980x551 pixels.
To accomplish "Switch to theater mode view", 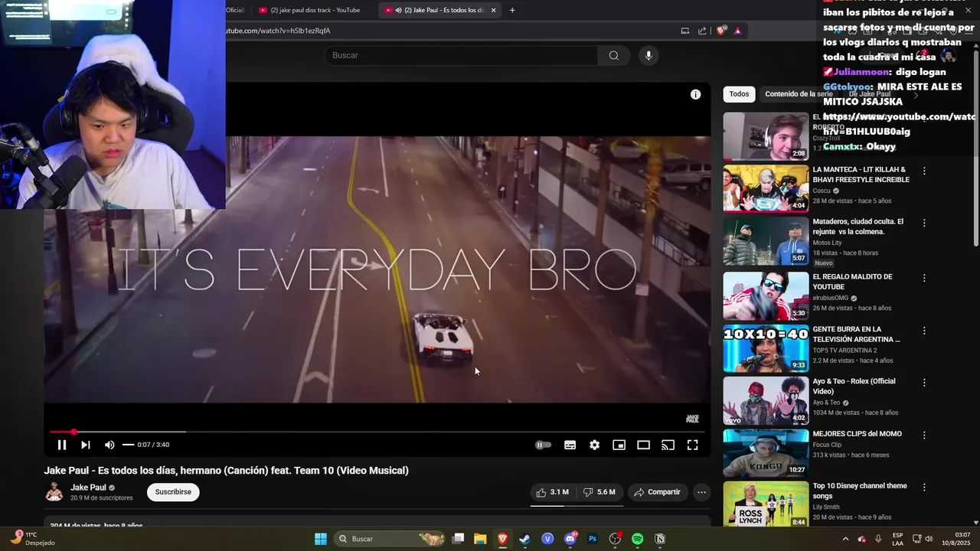I will pyautogui.click(x=643, y=445).
